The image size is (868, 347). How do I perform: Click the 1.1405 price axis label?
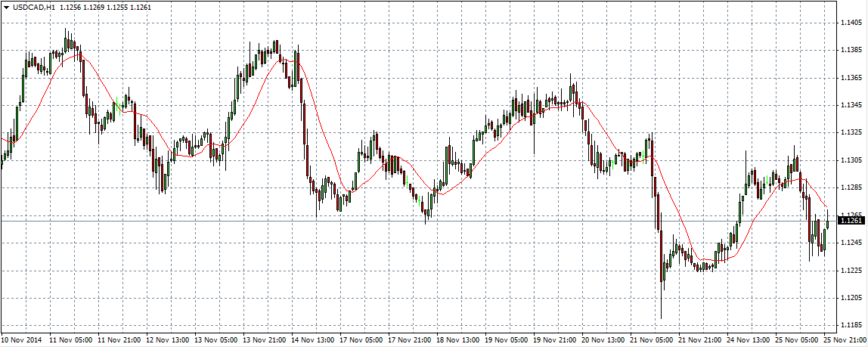(x=852, y=23)
